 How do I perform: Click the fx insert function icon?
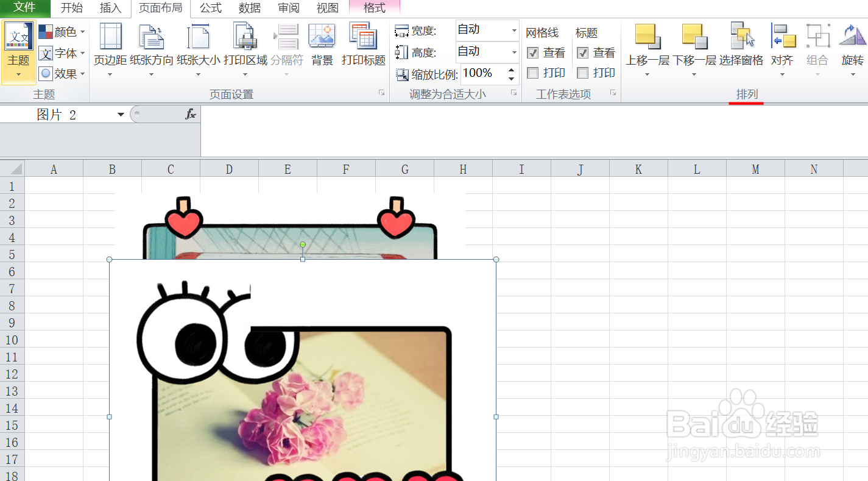click(x=191, y=114)
